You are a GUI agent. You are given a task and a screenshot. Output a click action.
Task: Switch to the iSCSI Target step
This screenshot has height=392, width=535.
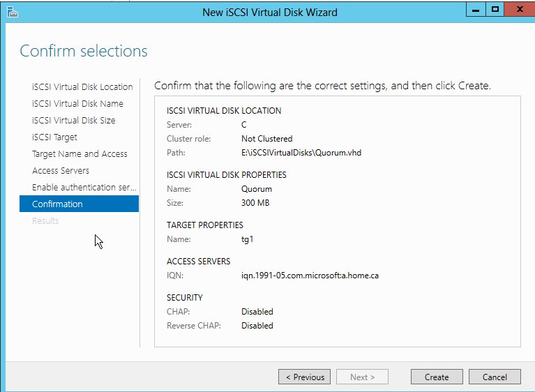point(54,137)
